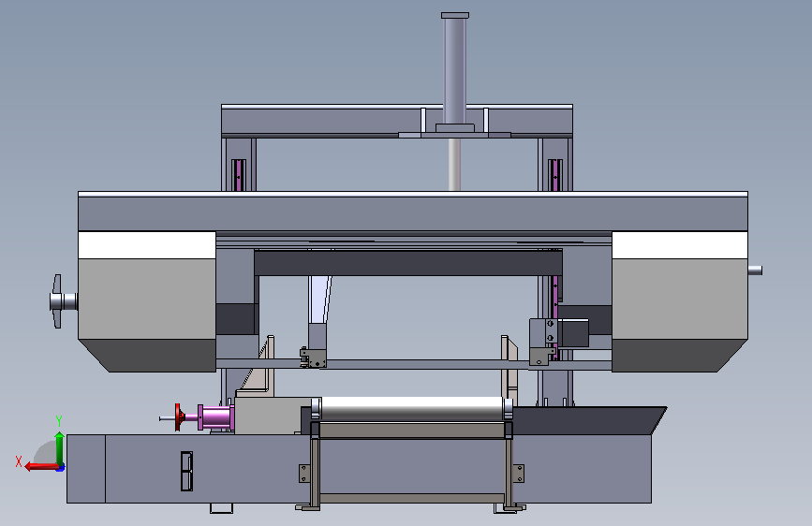Select the left gray saw wheel housing
Image resolution: width=812 pixels, height=526 pixels.
tap(147, 301)
